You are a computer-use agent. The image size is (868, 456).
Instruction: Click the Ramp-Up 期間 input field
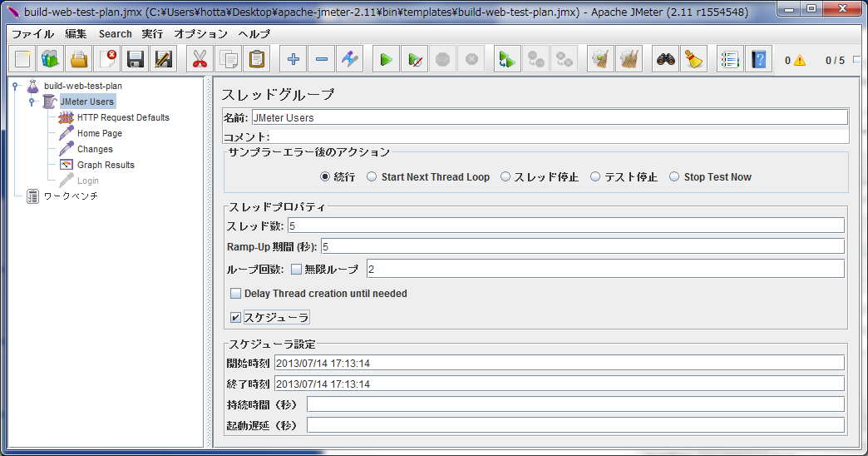coord(582,246)
